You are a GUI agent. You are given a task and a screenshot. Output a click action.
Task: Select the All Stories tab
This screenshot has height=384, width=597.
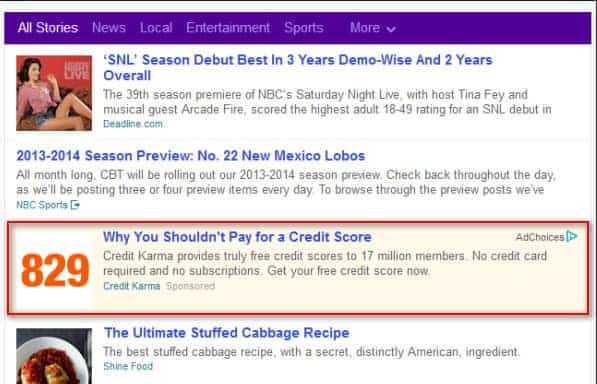tap(48, 28)
